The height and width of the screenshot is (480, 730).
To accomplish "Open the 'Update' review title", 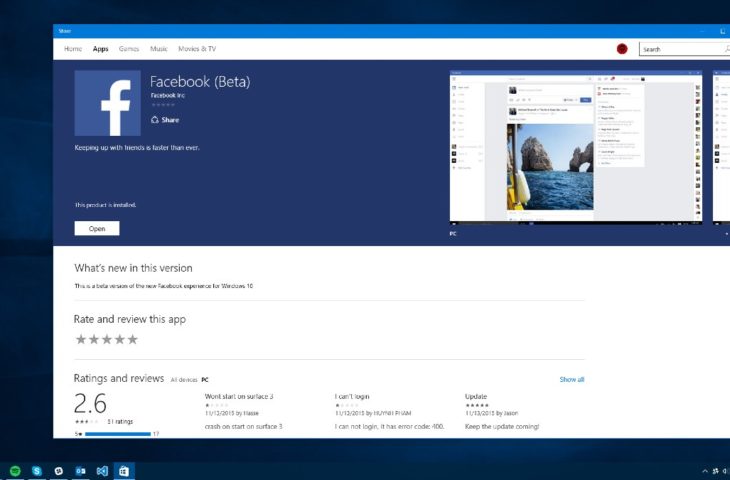I will pos(476,396).
